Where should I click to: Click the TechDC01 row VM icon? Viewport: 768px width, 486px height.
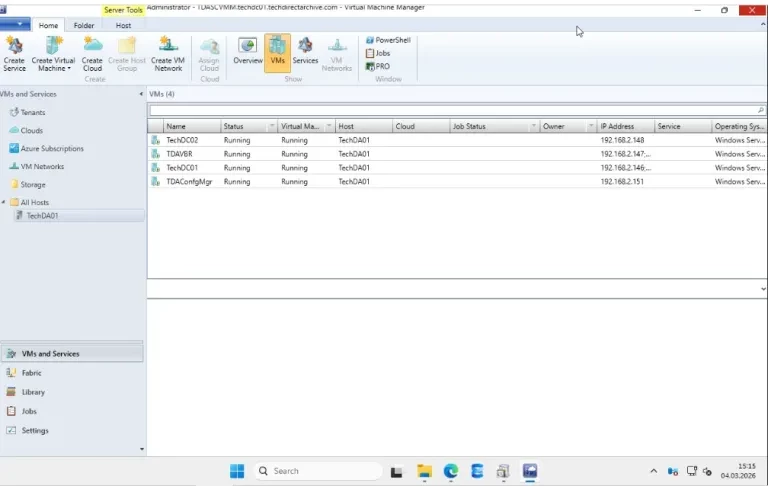(x=155, y=168)
